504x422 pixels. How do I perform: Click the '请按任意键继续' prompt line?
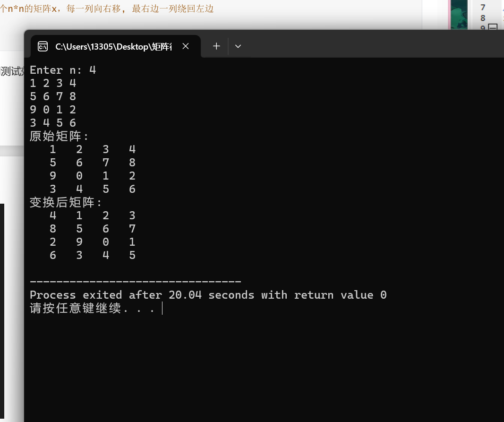coord(93,308)
